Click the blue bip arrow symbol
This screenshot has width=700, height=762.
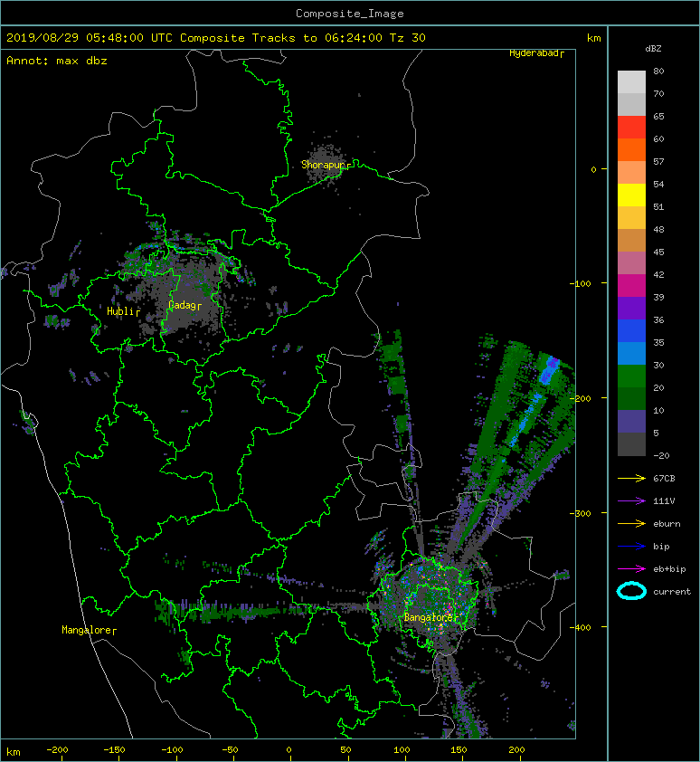(x=631, y=547)
